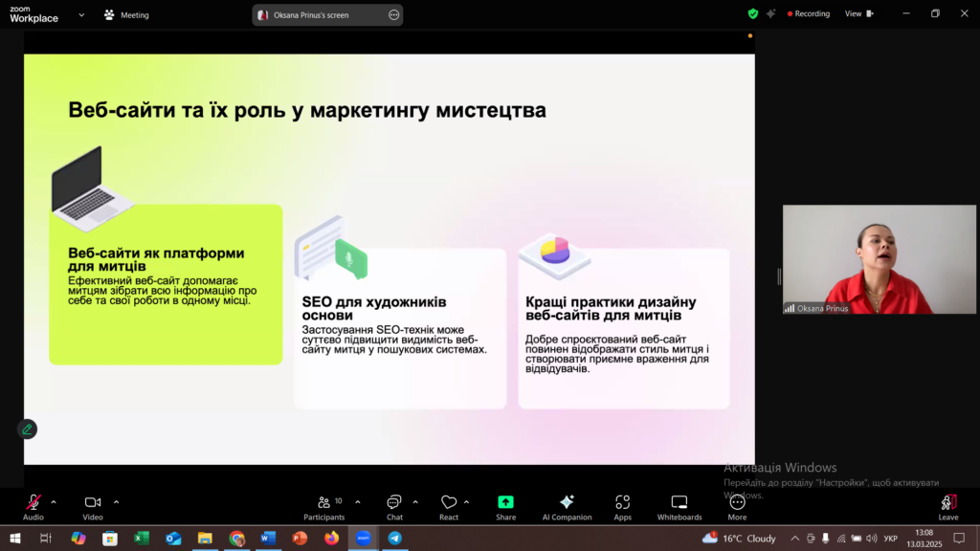Open Zoom Workplace dropdown arrow

click(x=81, y=15)
